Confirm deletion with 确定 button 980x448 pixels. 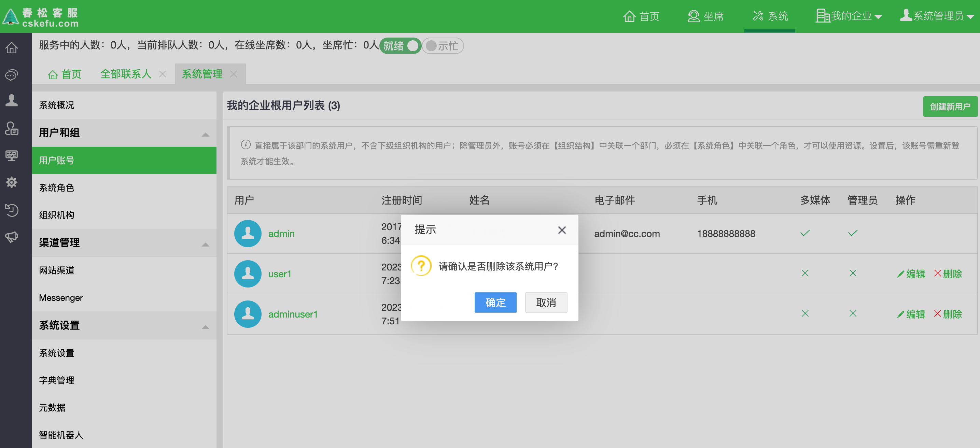pos(495,302)
